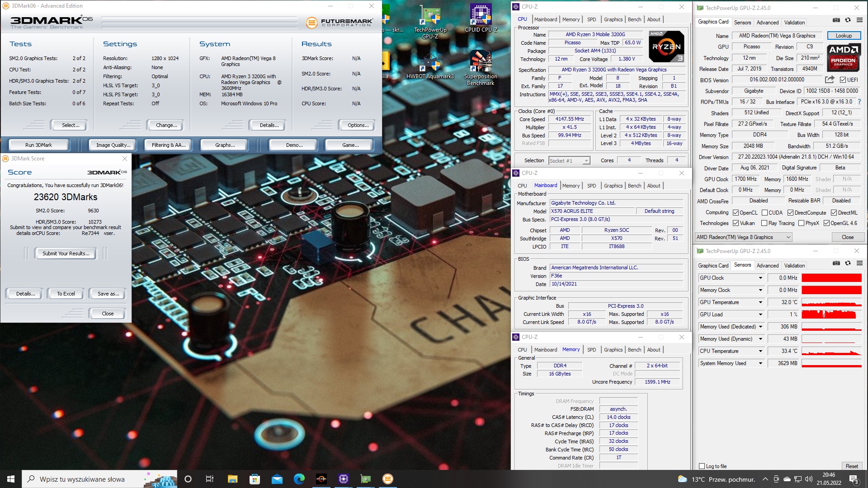868x488 pixels.
Task: Open Task View on taskbar
Action: click(209, 479)
